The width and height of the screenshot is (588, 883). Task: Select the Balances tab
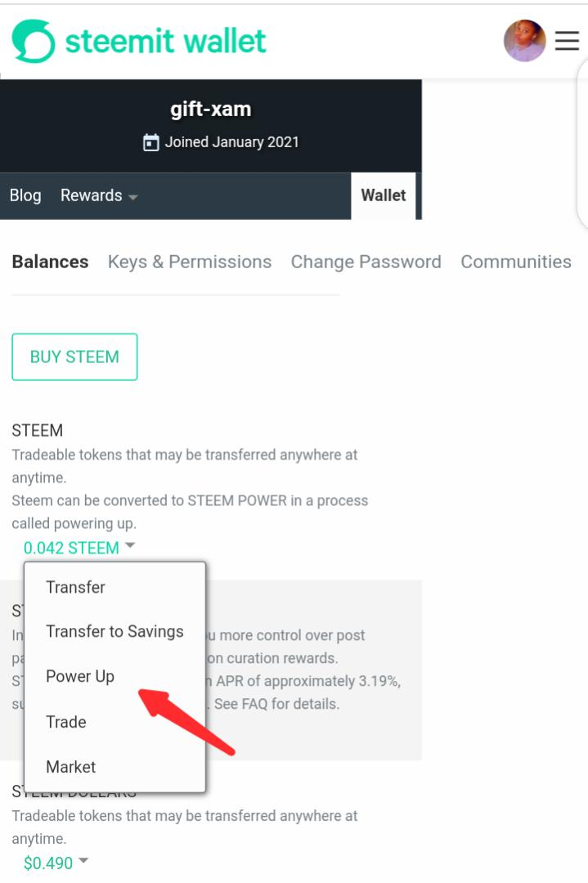[x=50, y=262]
